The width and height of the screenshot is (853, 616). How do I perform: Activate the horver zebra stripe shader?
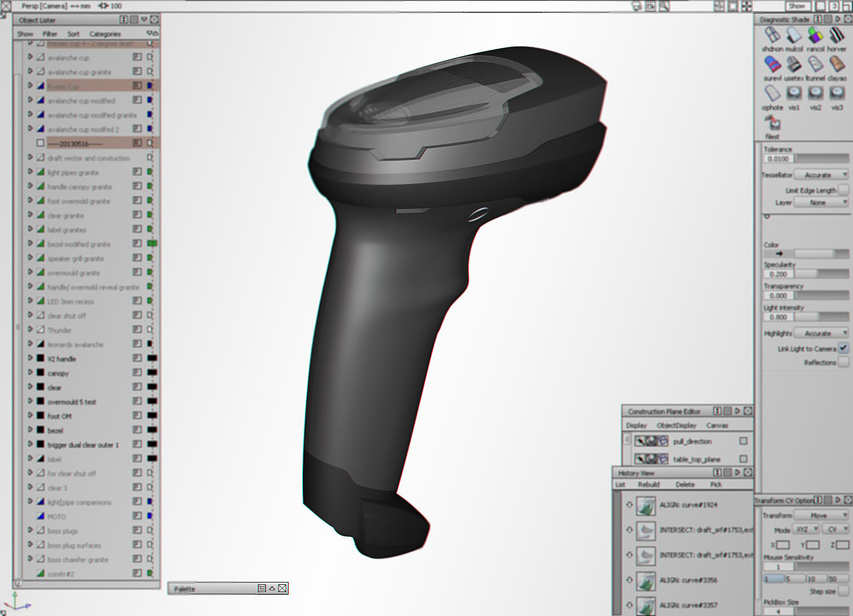(837, 35)
